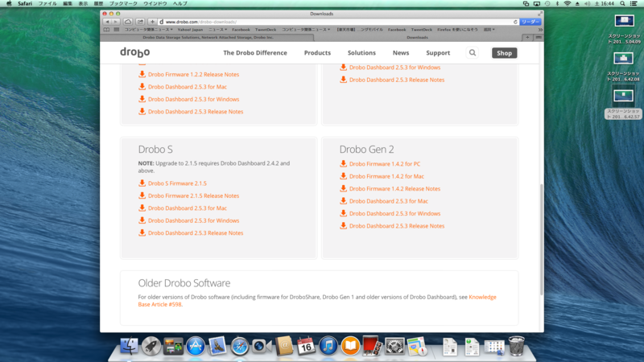Click the Wi-Fi status icon in menu bar

(568, 4)
